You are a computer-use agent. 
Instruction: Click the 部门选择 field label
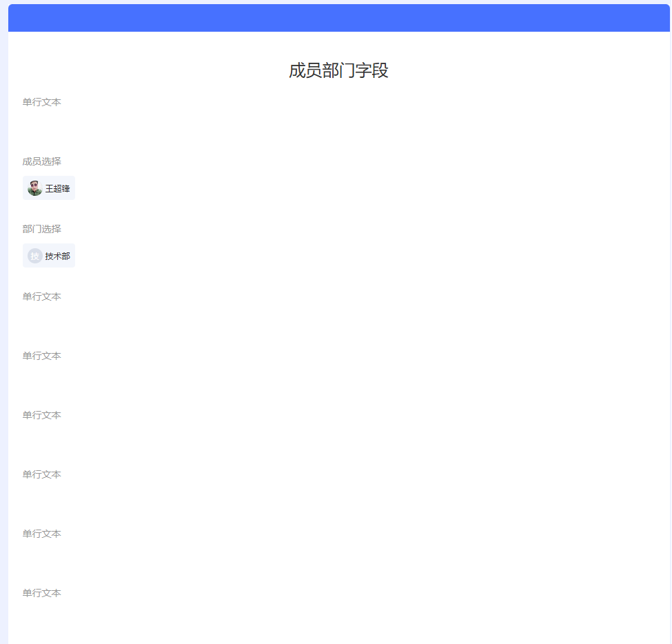[41, 229]
